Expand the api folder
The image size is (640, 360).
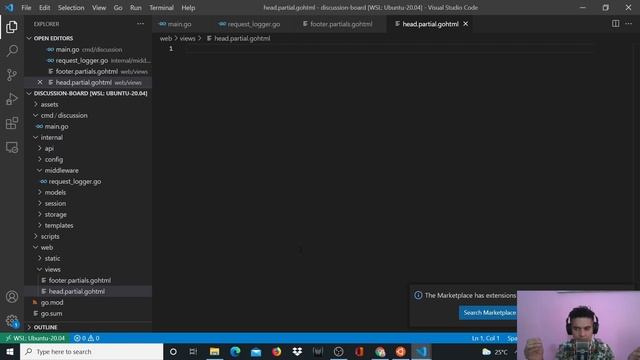pos(49,149)
